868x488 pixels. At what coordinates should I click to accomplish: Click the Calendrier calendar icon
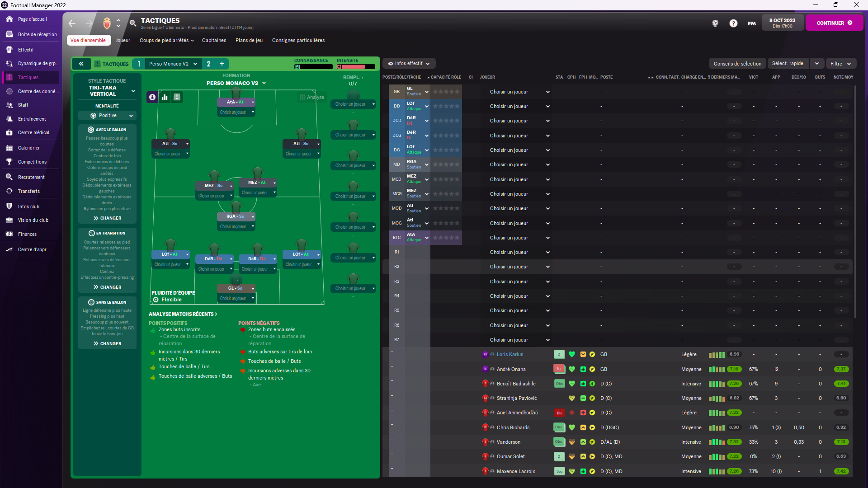tap(9, 148)
